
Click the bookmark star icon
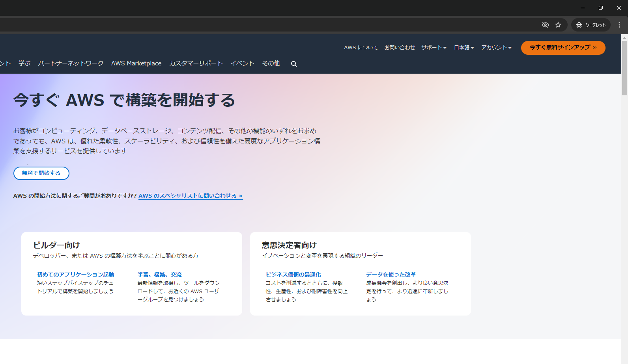coord(558,25)
